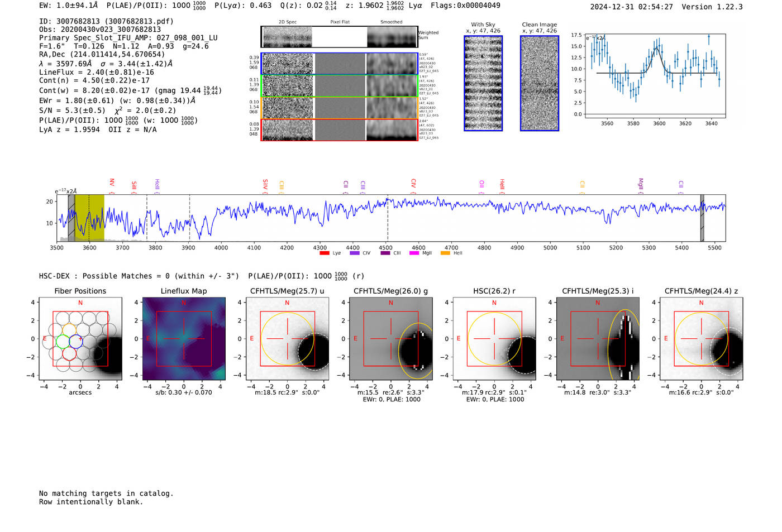Click the orange HeII legend swatch
The height and width of the screenshot is (532, 782).
click(x=445, y=253)
